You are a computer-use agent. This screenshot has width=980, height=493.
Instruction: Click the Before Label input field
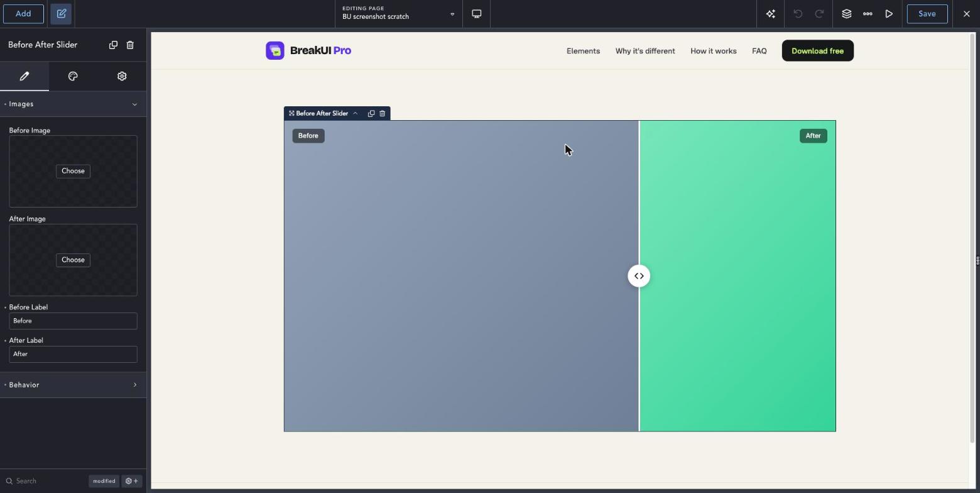point(73,321)
